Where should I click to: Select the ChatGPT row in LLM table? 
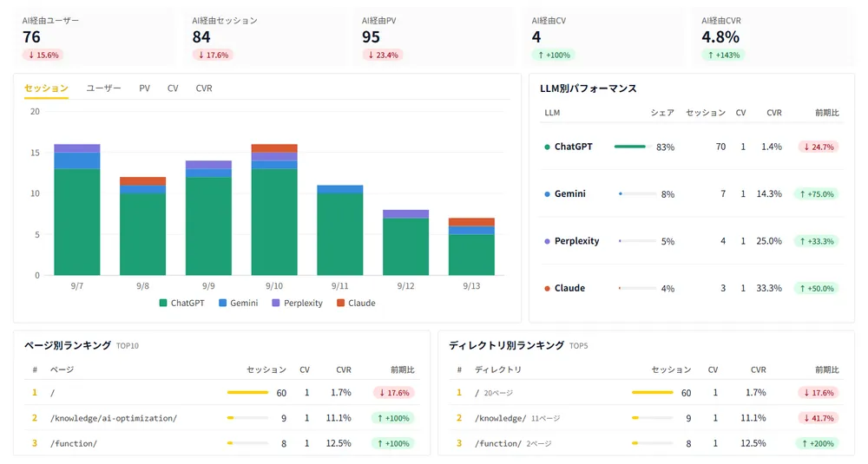[x=692, y=147]
